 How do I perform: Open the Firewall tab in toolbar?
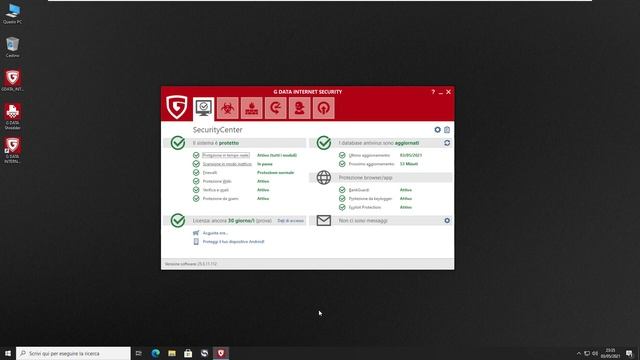(x=252, y=108)
